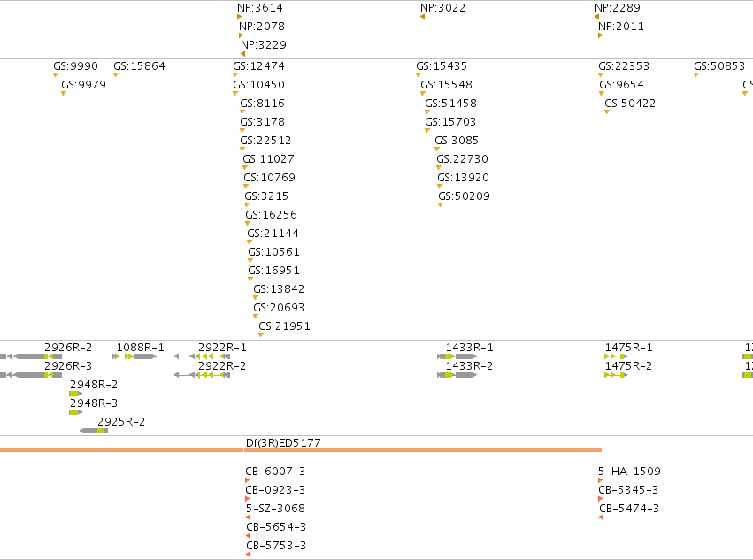This screenshot has width=753, height=560.
Task: Click the triangle marker under GS:21951
Action: (261, 334)
